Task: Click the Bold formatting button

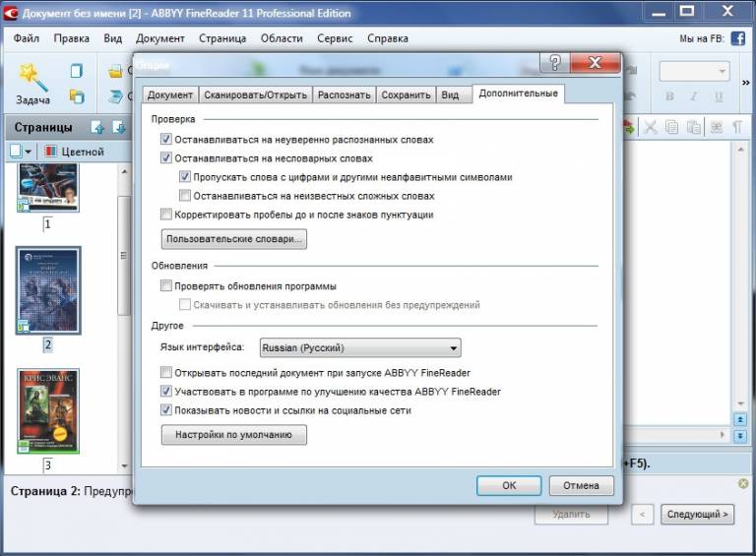Action: click(x=669, y=96)
